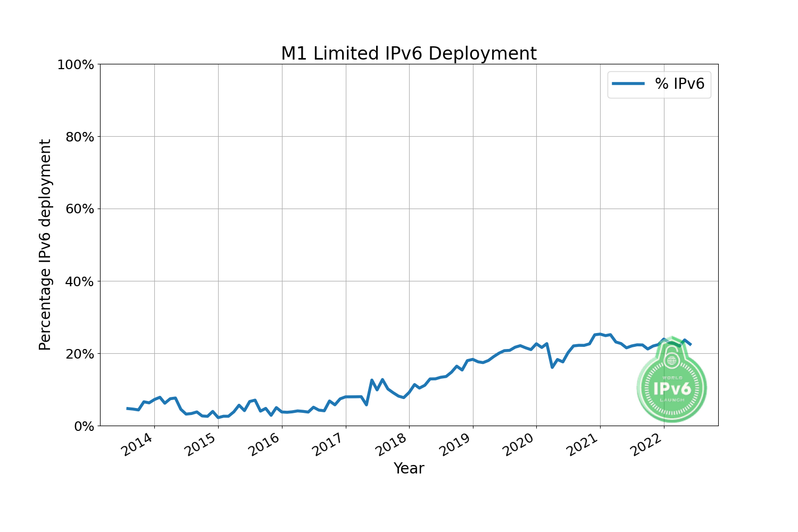The image size is (798, 532).
Task: Click the blue legend line sample
Action: [x=628, y=84]
